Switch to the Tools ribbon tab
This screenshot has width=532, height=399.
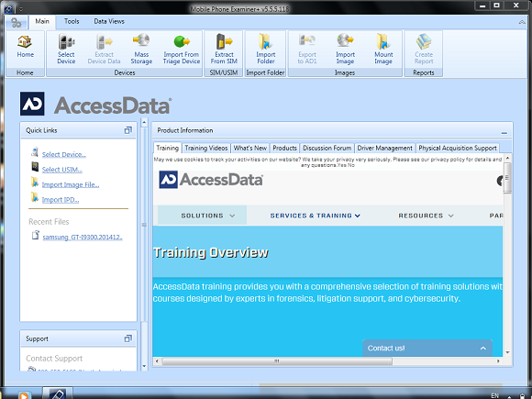(72, 21)
